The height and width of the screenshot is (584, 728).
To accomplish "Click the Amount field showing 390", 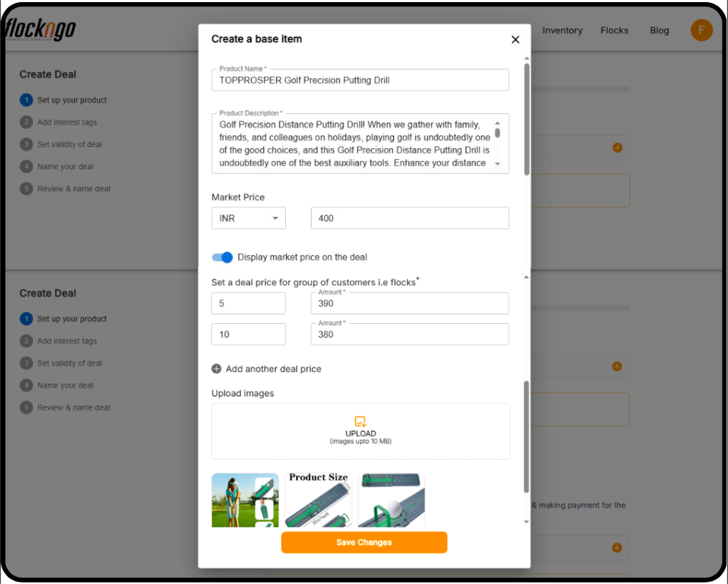I will (409, 304).
